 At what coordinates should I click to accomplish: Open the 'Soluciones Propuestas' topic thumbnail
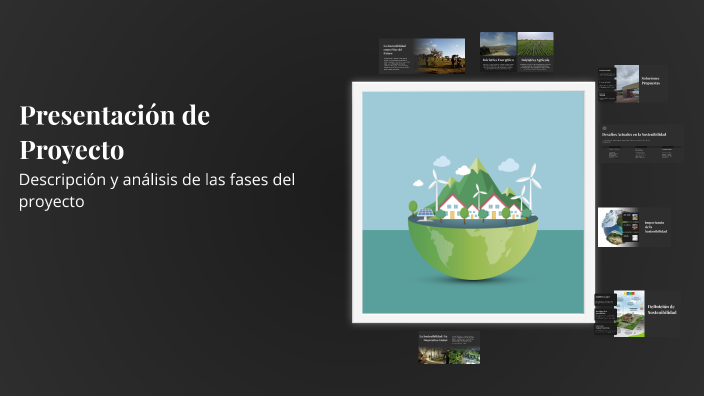coord(633,84)
